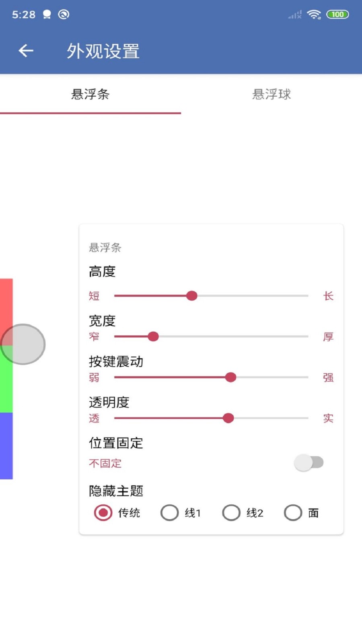Click the 宽度 slider handle
This screenshot has width=362, height=644.
click(153, 336)
